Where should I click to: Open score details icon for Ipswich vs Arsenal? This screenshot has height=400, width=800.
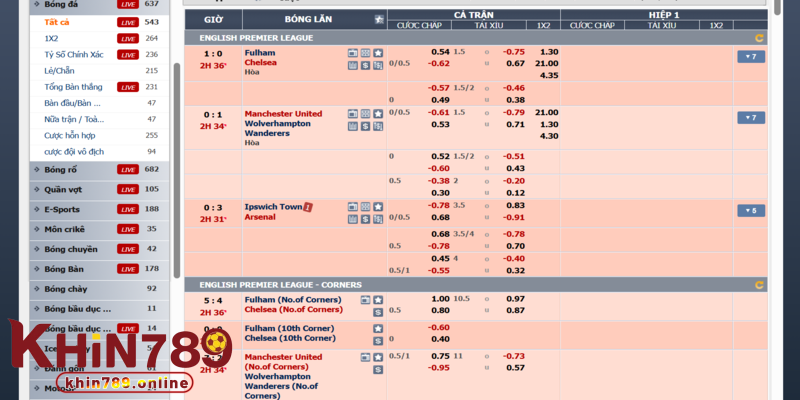click(378, 219)
